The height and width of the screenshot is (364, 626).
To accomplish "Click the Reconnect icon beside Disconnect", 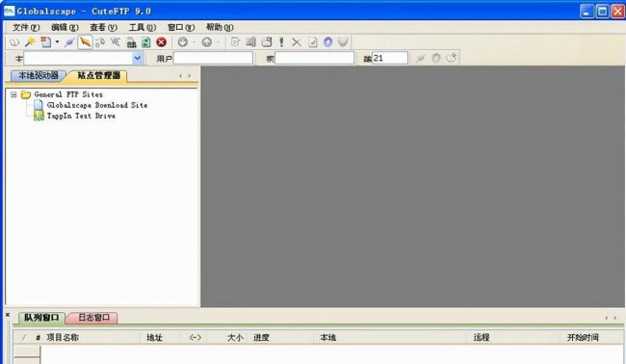I will [100, 42].
